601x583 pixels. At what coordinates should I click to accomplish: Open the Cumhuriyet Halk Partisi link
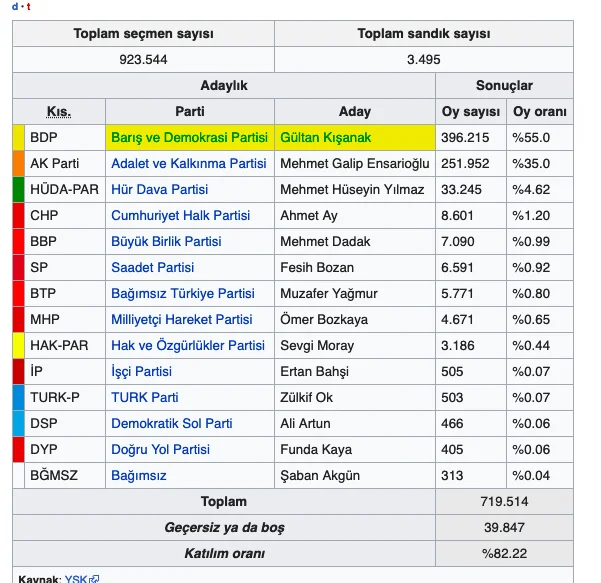(x=181, y=215)
